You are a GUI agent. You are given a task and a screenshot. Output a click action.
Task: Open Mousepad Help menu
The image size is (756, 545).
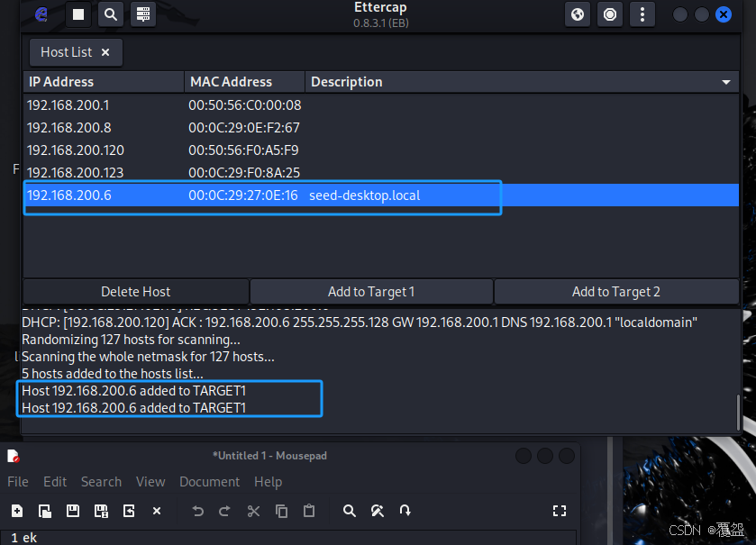tap(269, 482)
